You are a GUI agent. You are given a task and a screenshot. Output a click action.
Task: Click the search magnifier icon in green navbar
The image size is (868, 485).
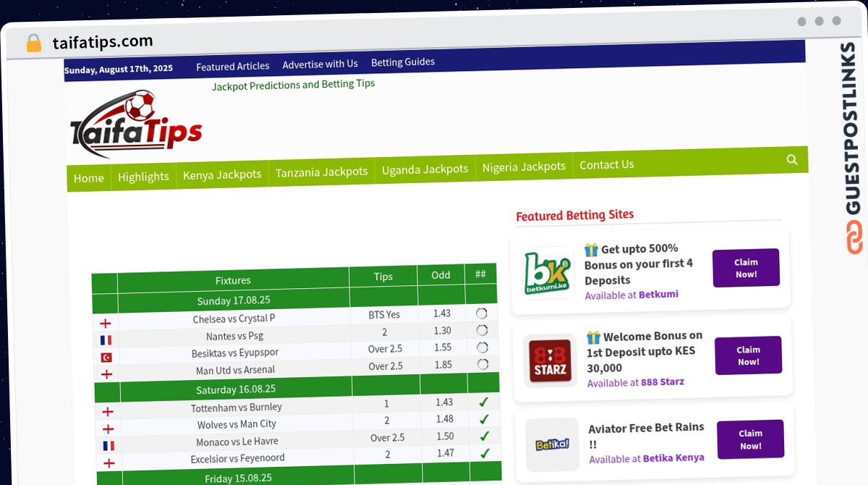click(792, 159)
